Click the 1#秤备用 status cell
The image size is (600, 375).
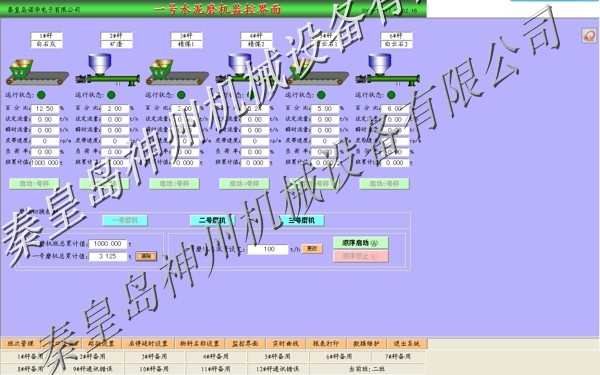[x=31, y=357]
